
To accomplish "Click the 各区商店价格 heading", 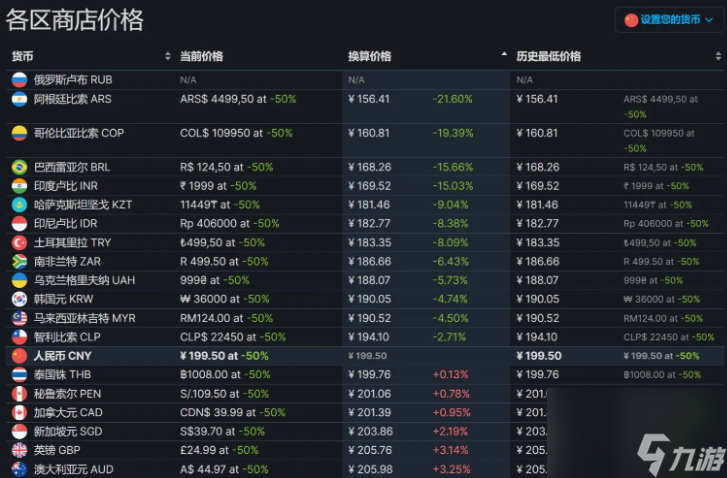I will [75, 20].
